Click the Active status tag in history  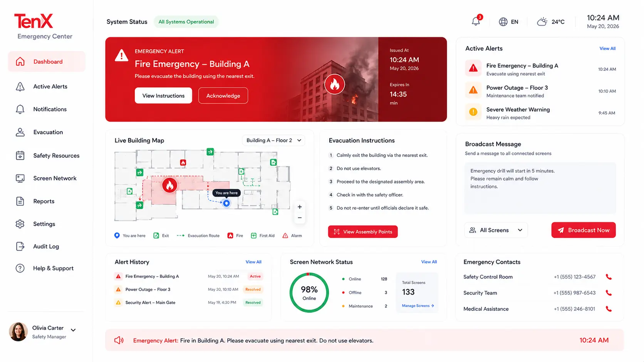(255, 276)
